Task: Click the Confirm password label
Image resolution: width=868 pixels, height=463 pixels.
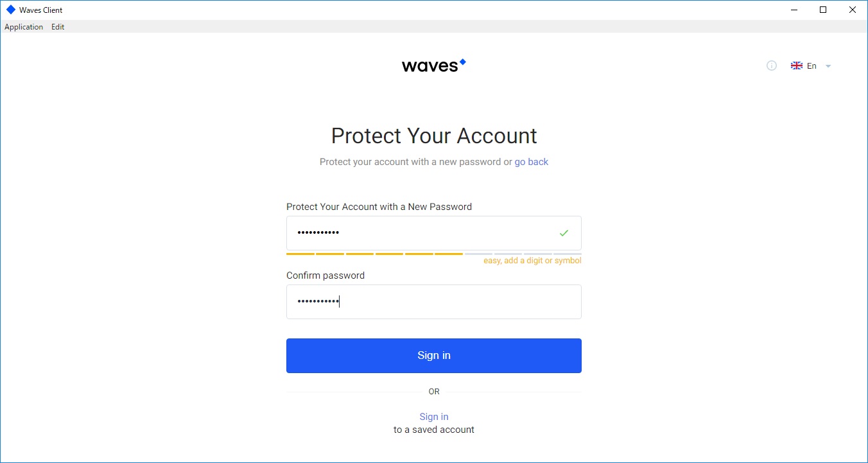Action: click(x=325, y=275)
